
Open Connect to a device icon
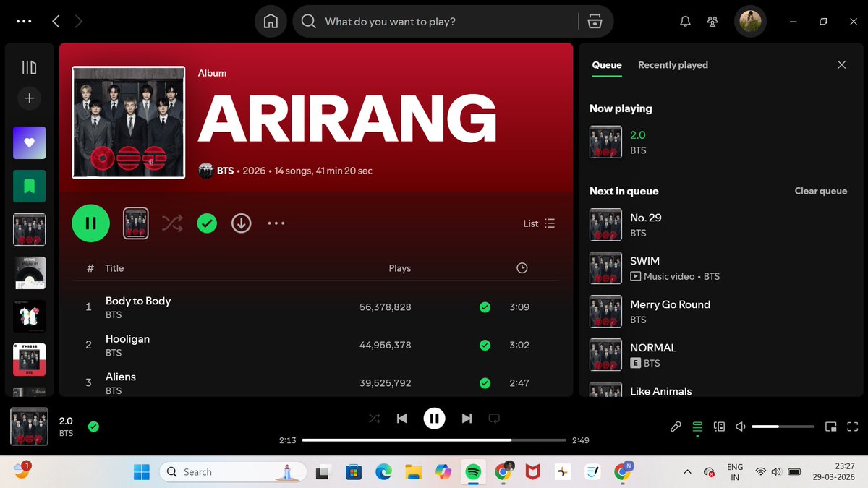tap(719, 427)
